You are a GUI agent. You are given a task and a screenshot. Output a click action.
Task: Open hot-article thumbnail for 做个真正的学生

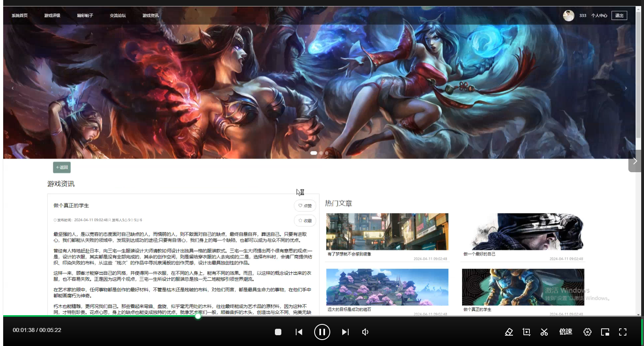point(523,287)
